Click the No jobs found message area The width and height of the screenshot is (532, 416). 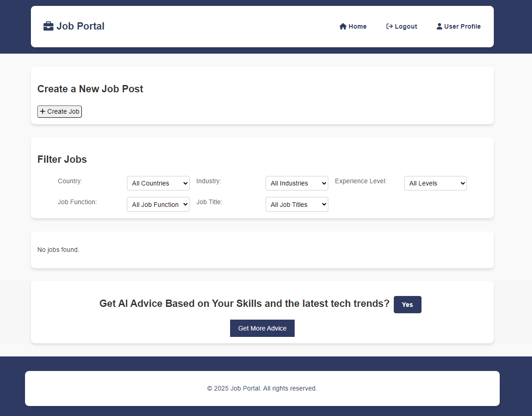[58, 250]
